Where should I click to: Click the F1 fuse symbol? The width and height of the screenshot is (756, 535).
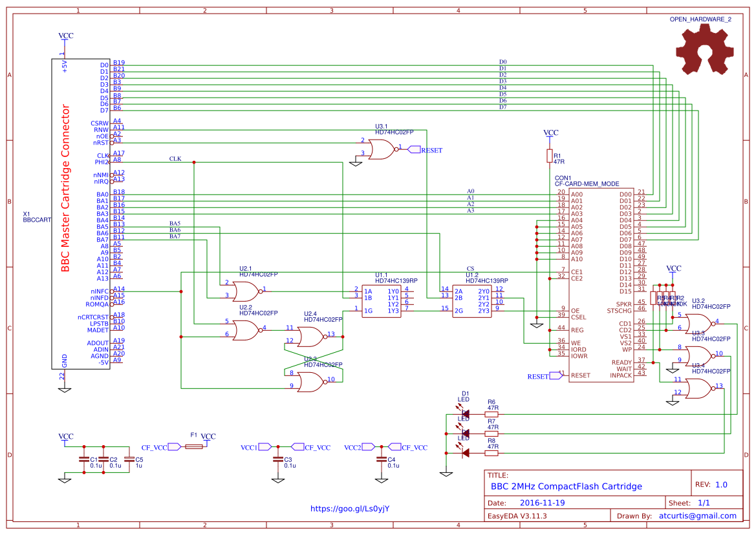coord(193,446)
